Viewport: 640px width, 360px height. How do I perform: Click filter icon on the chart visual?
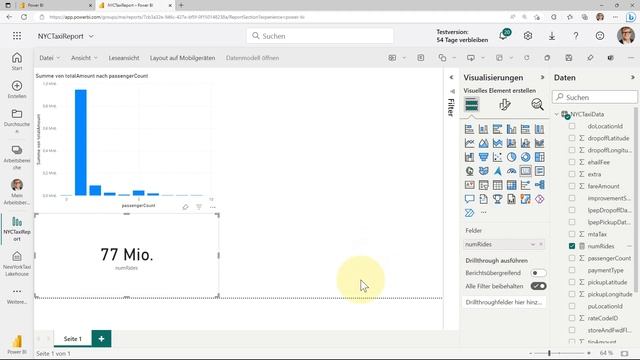[x=199, y=207]
